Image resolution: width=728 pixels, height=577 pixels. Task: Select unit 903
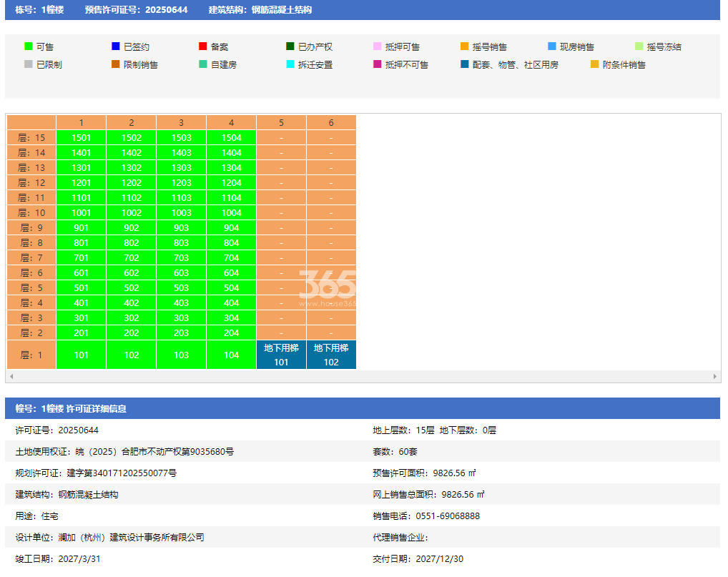click(181, 227)
